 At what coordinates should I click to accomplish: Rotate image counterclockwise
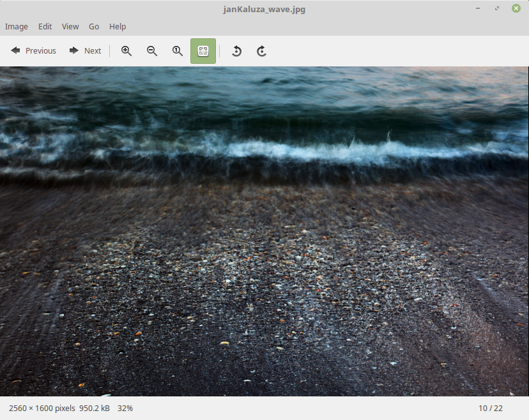pos(236,51)
